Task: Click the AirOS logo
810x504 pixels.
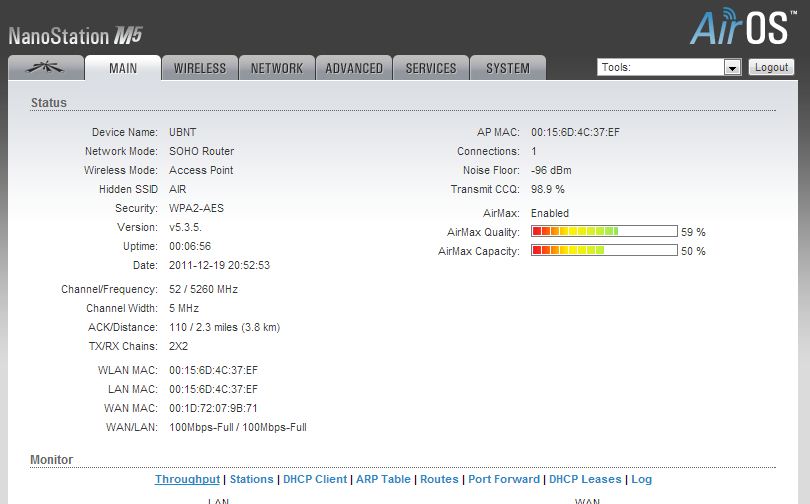Action: pos(742,26)
